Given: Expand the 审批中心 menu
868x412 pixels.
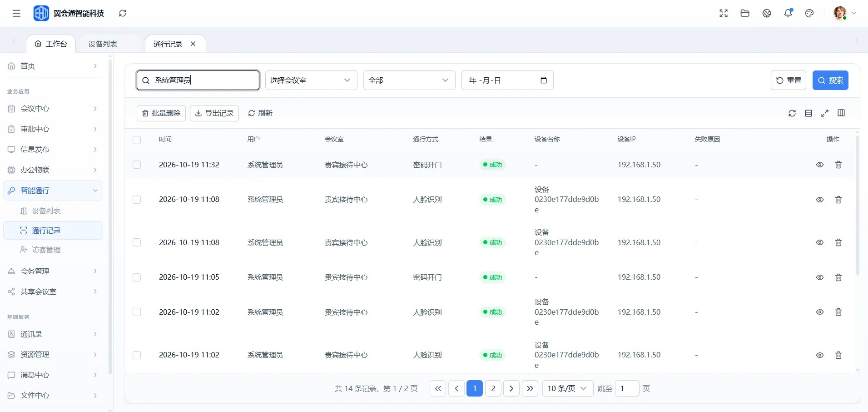Looking at the screenshot, I should click(53, 129).
